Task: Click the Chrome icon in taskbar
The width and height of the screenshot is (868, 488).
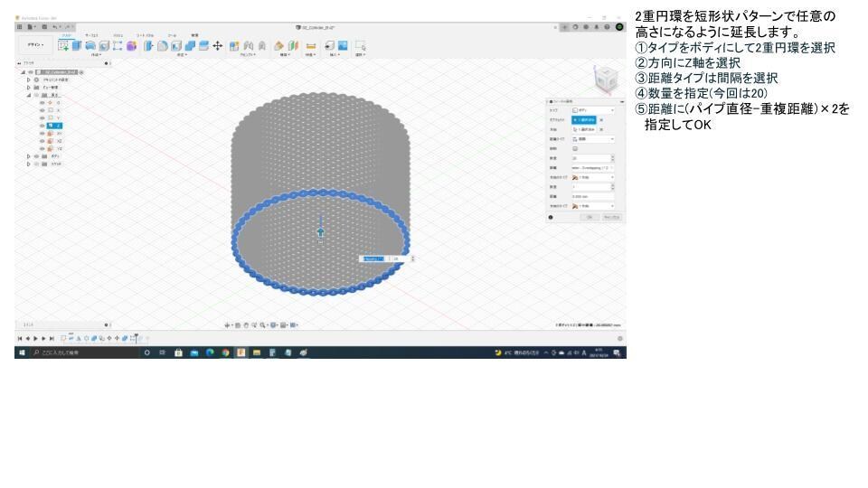Action: point(225,352)
